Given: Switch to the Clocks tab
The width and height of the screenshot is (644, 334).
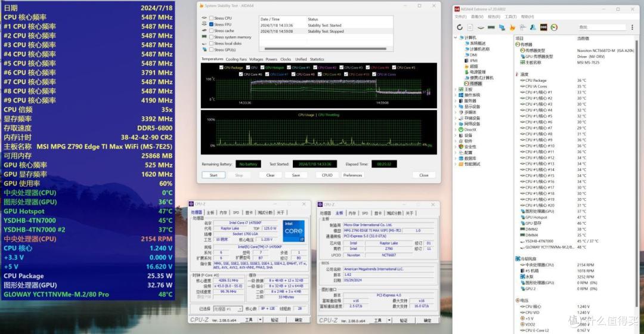Looking at the screenshot, I should (286, 59).
